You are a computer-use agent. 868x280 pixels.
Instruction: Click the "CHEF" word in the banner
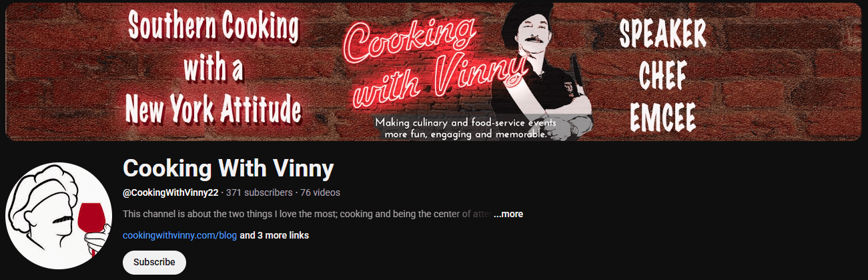pyautogui.click(x=663, y=76)
